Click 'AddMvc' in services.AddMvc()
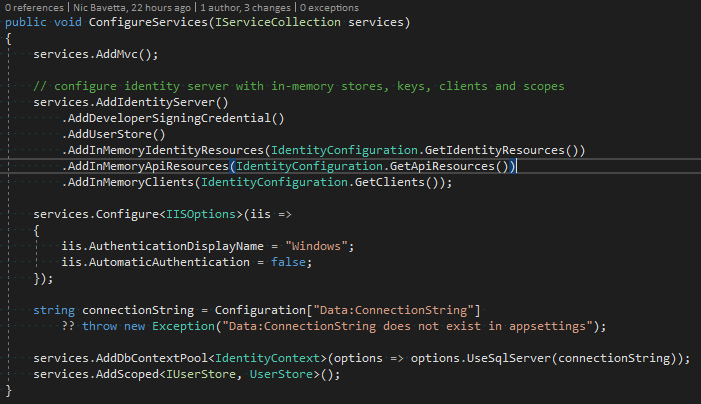 pos(117,55)
